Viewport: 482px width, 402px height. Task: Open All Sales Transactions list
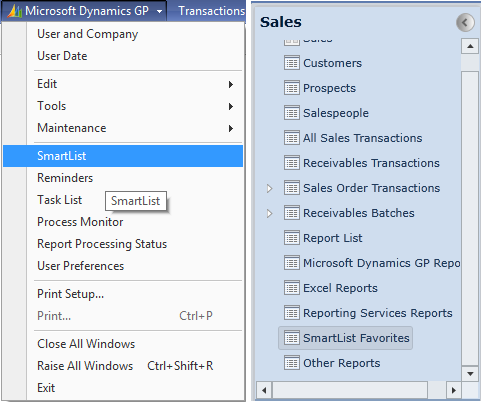tap(362, 138)
